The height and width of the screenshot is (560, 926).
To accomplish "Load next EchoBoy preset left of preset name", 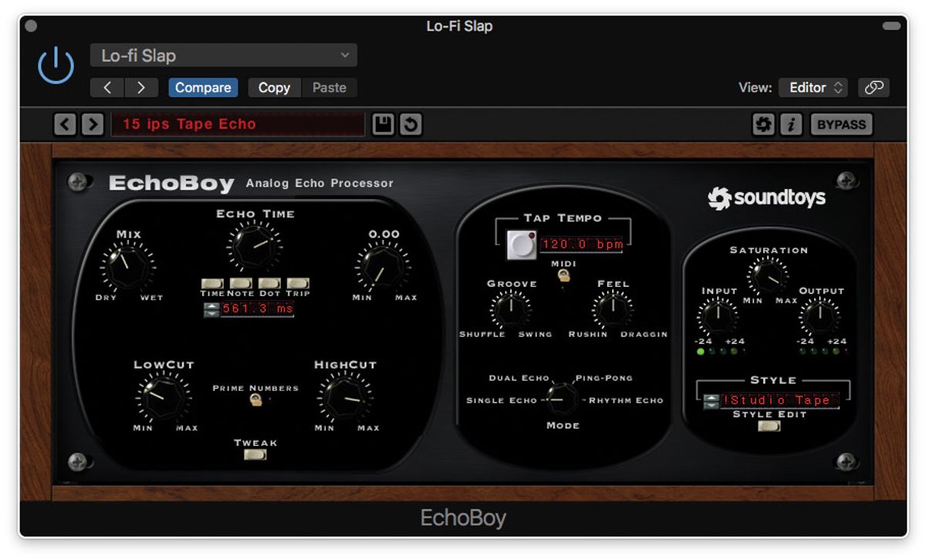I will pos(92,124).
